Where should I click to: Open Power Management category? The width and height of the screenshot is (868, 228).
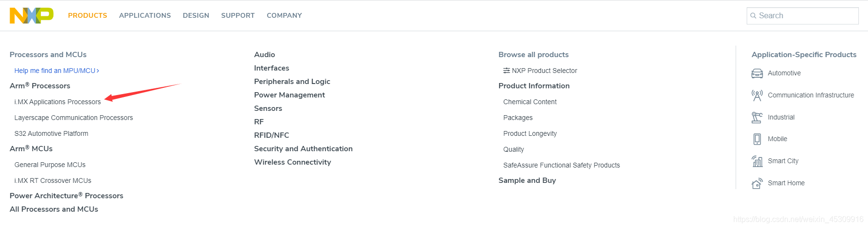tap(290, 95)
